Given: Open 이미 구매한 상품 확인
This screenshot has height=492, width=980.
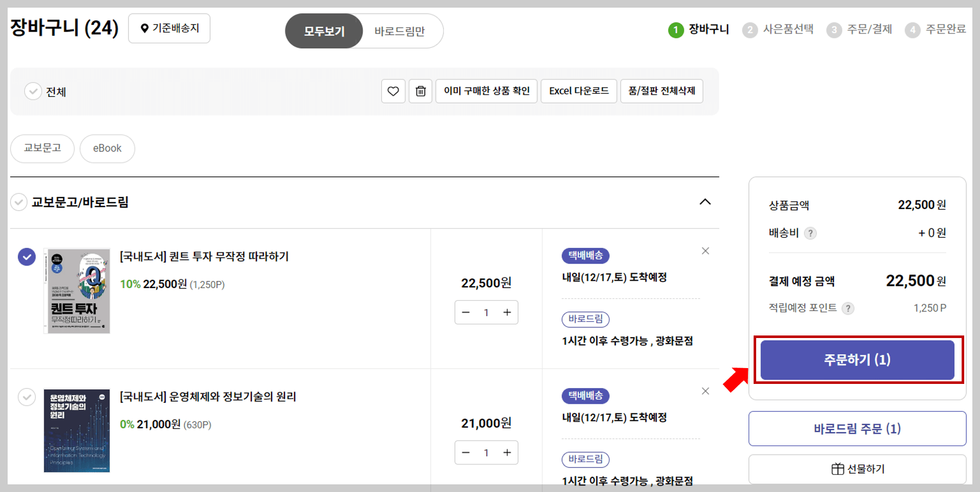Looking at the screenshot, I should point(485,91).
